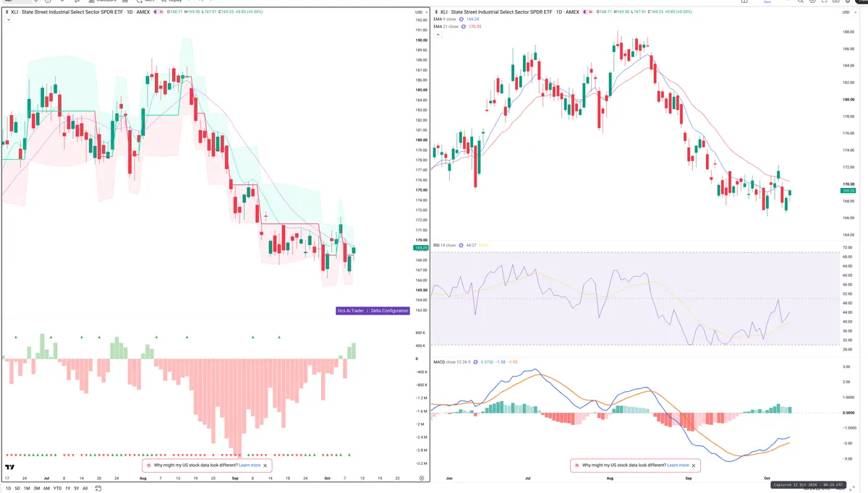Click the EMA 9 status icon
This screenshot has width=868, height=493.
[x=461, y=19]
